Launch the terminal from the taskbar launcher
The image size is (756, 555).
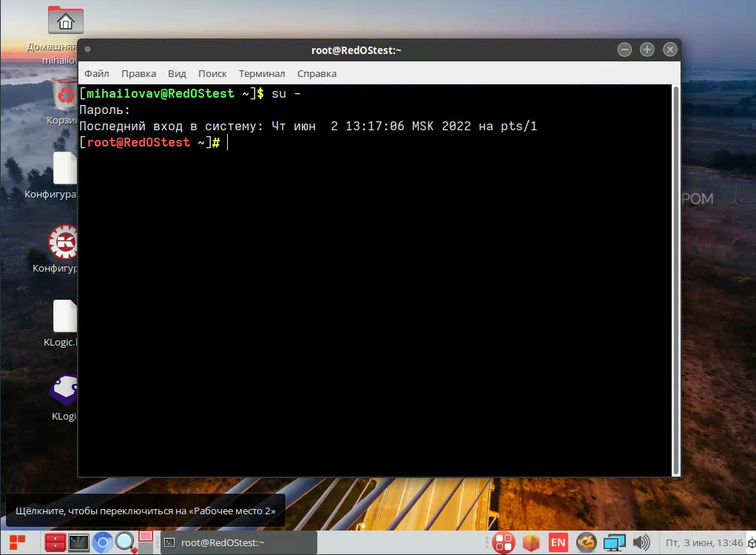(x=78, y=542)
